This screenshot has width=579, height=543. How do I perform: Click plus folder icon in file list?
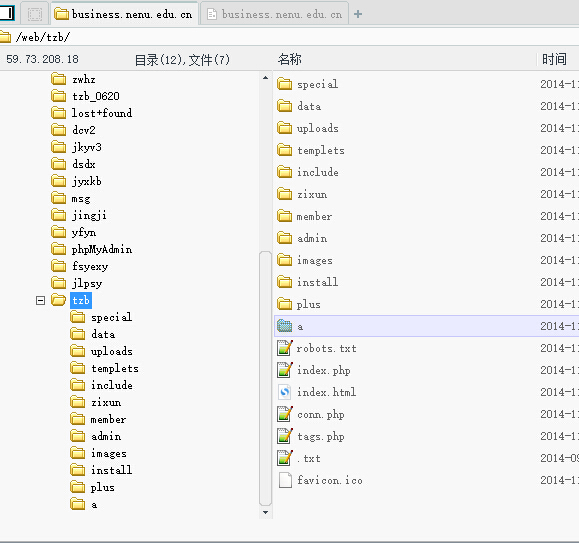[284, 304]
